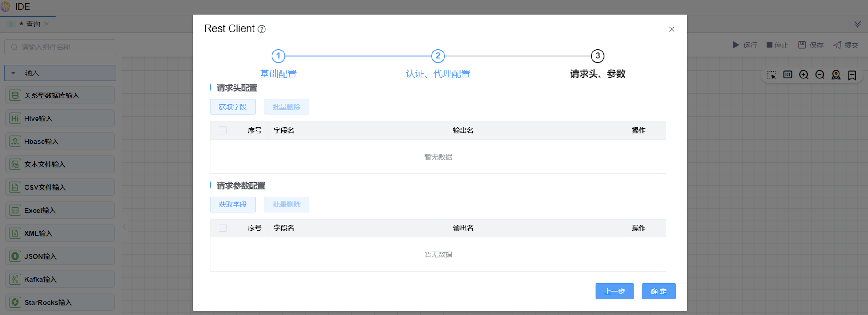868x315 pixels.
Task: Click 操作 column header in 请求头配置 table
Action: 638,130
